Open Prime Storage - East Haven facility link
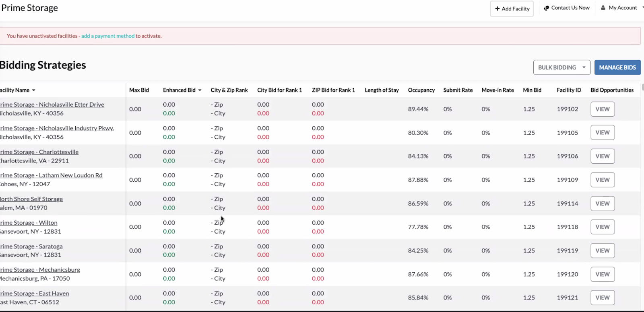This screenshot has height=312, width=644. click(x=34, y=294)
